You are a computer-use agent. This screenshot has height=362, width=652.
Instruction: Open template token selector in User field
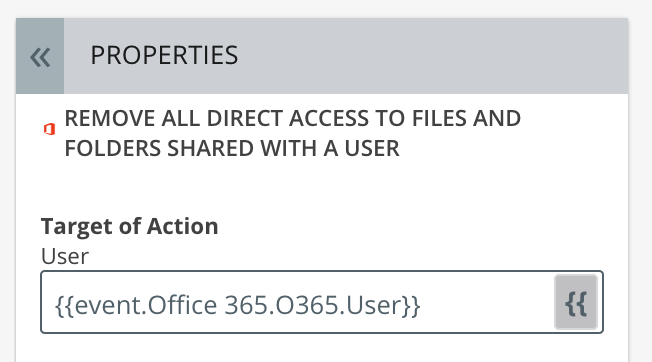pos(576,302)
